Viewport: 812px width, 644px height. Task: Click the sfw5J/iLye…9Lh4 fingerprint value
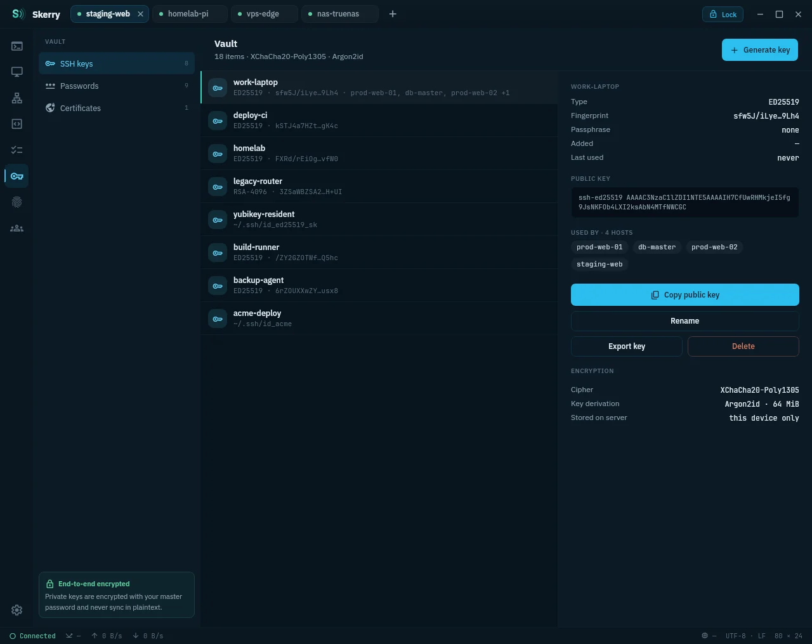(766, 116)
